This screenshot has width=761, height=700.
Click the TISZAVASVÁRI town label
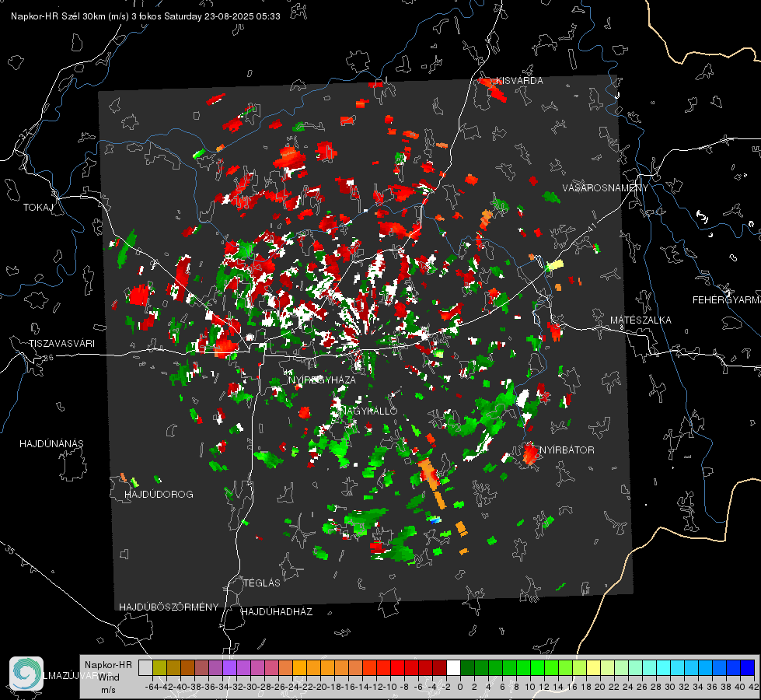(x=61, y=344)
